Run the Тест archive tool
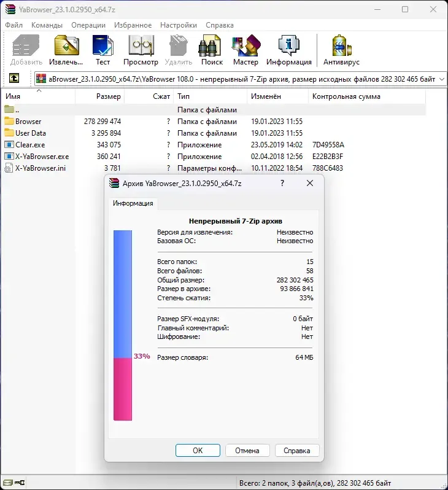The height and width of the screenshot is (490, 448). [102, 50]
